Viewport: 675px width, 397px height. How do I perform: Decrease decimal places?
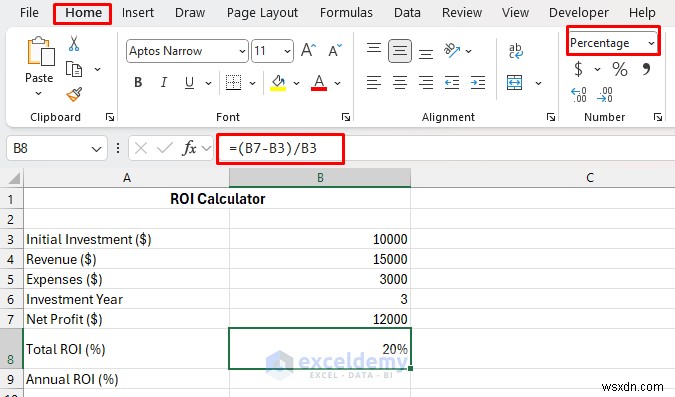tap(604, 94)
